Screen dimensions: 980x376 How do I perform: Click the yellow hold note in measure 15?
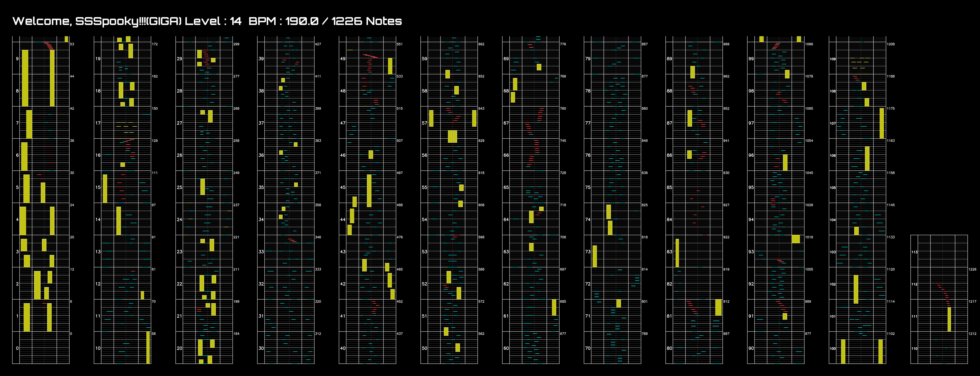coord(105,189)
